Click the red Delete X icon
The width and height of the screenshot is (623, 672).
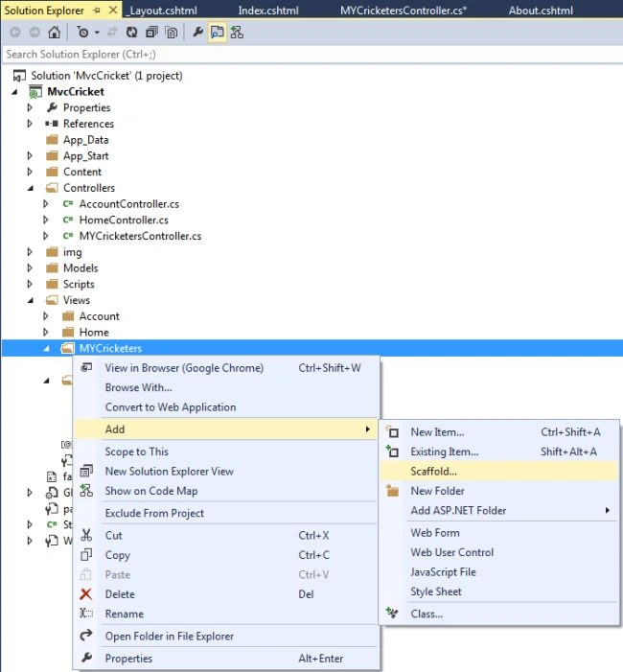click(x=85, y=594)
